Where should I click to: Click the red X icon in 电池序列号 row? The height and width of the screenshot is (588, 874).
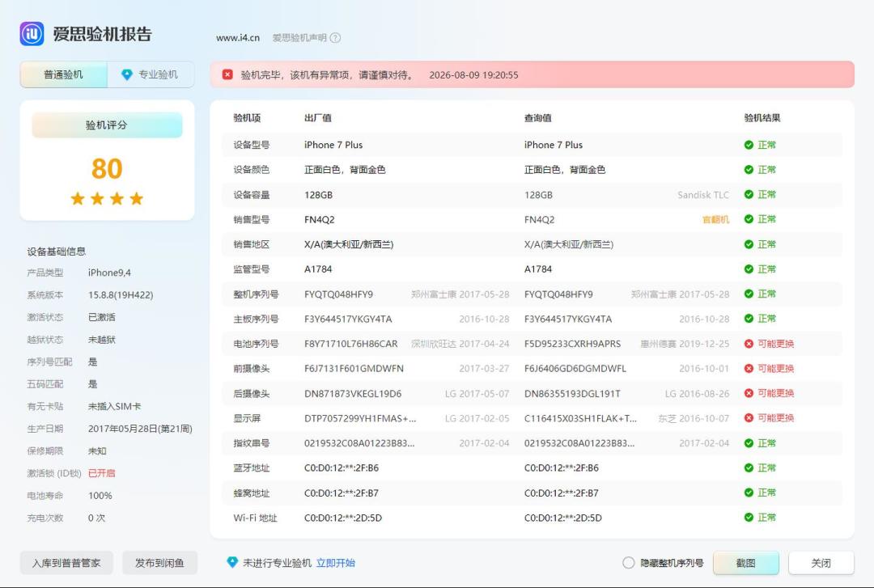pyautogui.click(x=749, y=344)
